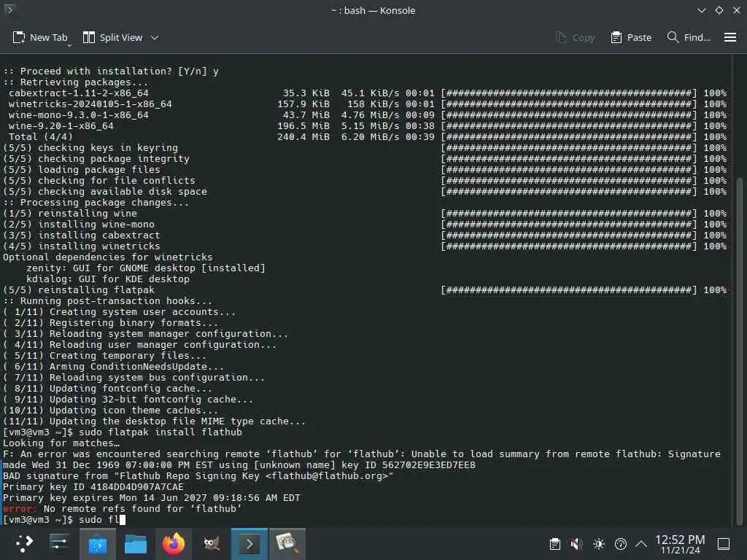Click 'winetricks-20240105-1-x86_64' package line
Viewport: 747px width, 560px height.
tap(90, 104)
